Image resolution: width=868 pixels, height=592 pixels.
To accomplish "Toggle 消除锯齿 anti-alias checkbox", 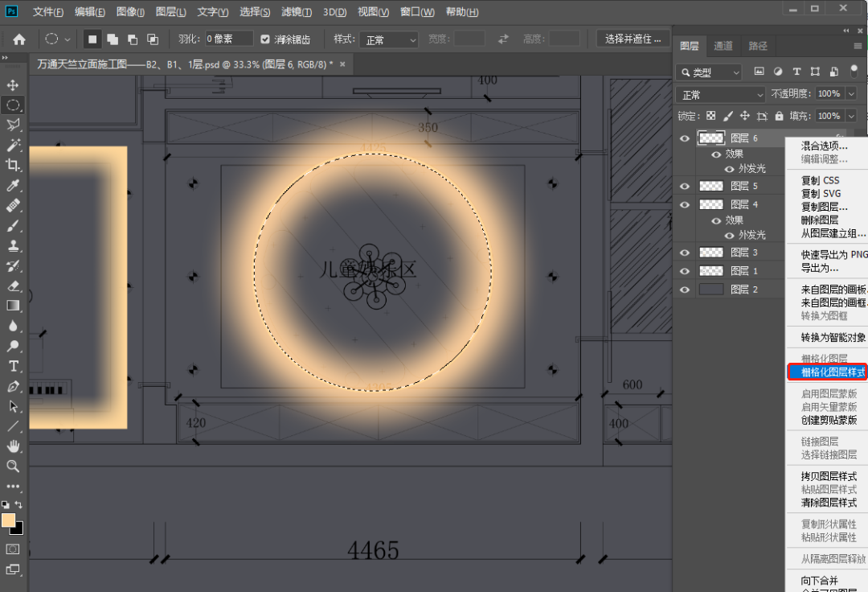I will pyautogui.click(x=265, y=39).
